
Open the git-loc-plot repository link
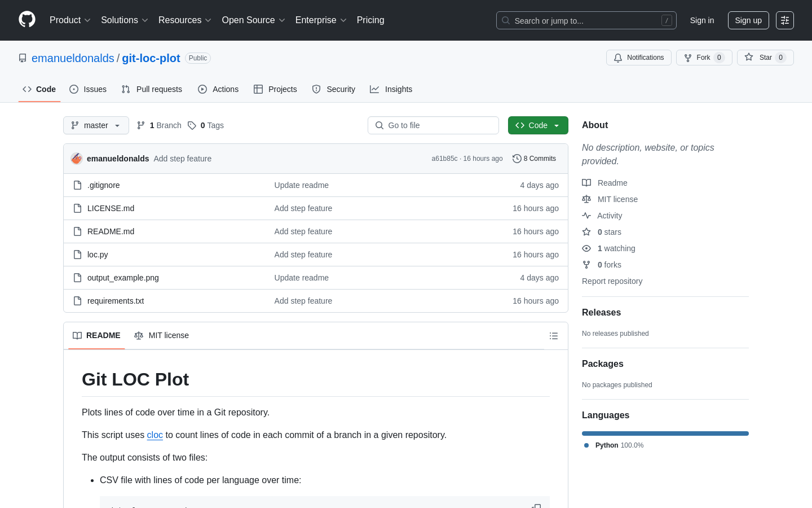click(151, 58)
